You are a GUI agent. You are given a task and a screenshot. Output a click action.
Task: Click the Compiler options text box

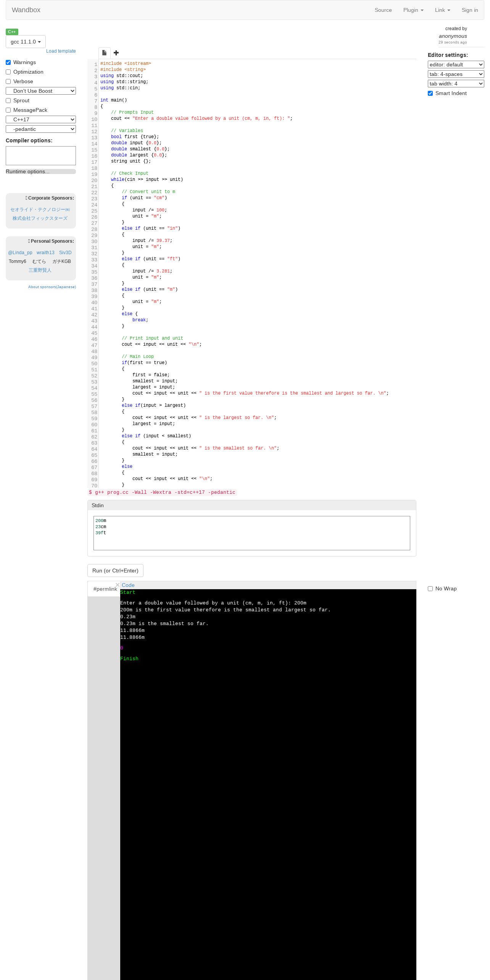point(41,156)
